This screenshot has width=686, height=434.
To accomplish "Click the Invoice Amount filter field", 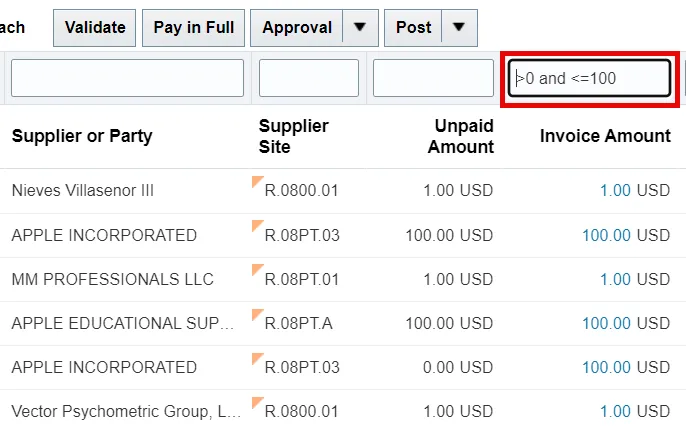I will (x=590, y=78).
